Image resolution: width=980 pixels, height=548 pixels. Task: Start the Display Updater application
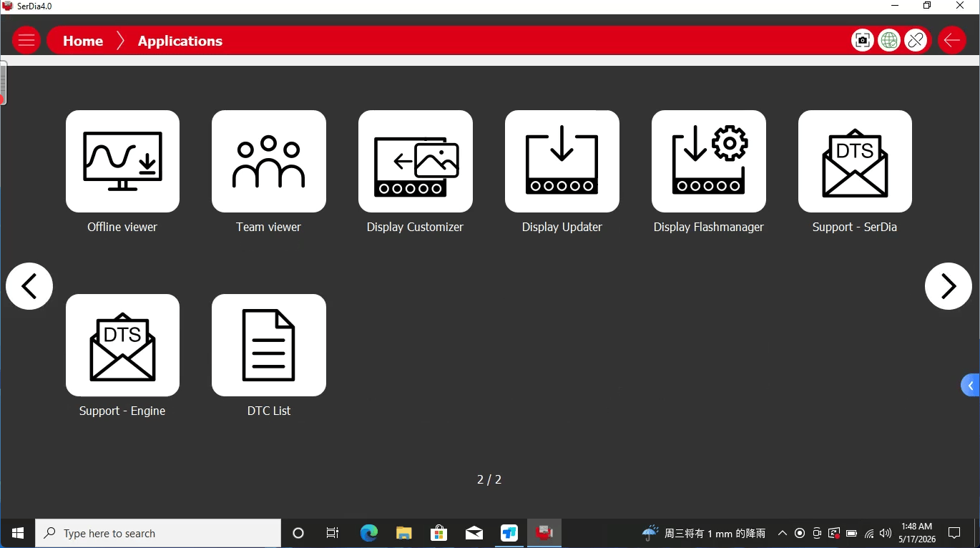(562, 161)
